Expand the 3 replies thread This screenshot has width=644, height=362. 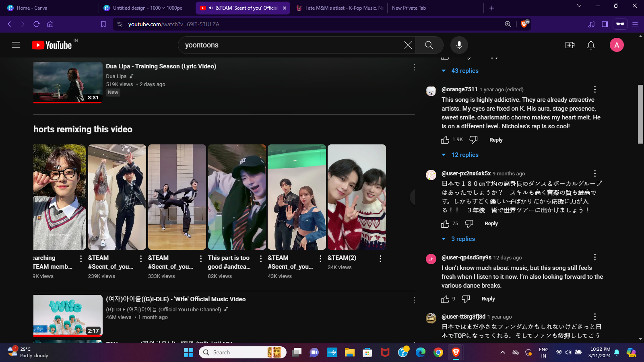point(458,239)
